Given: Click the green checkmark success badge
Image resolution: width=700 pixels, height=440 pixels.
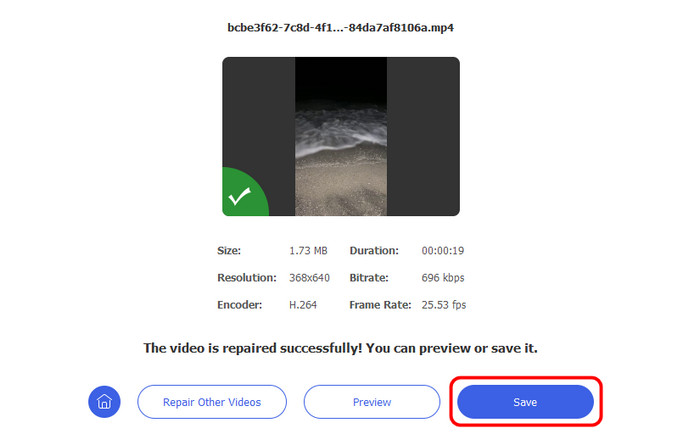Looking at the screenshot, I should pyautogui.click(x=243, y=194).
